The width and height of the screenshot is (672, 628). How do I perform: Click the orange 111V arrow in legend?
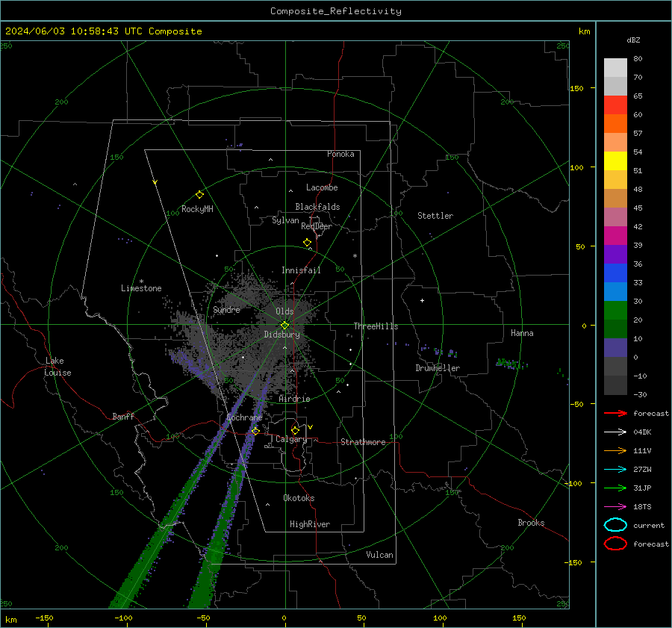[615, 450]
